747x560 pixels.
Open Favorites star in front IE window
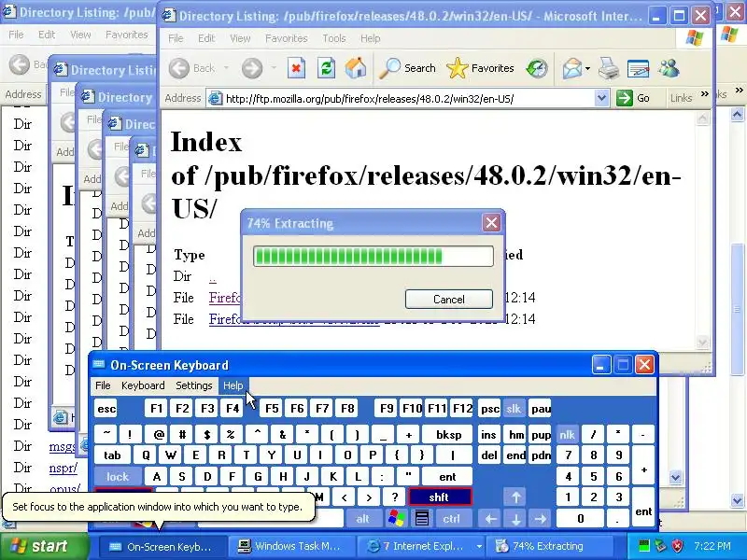(x=480, y=68)
